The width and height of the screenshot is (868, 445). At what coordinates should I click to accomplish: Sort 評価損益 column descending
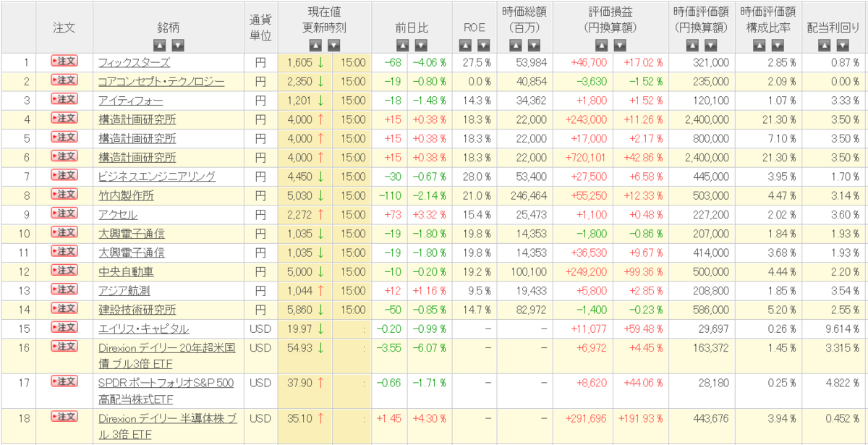point(620,45)
